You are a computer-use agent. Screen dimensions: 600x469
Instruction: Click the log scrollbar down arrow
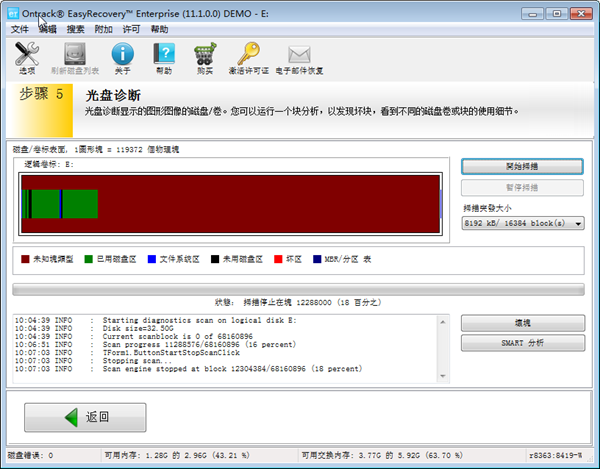443,376
